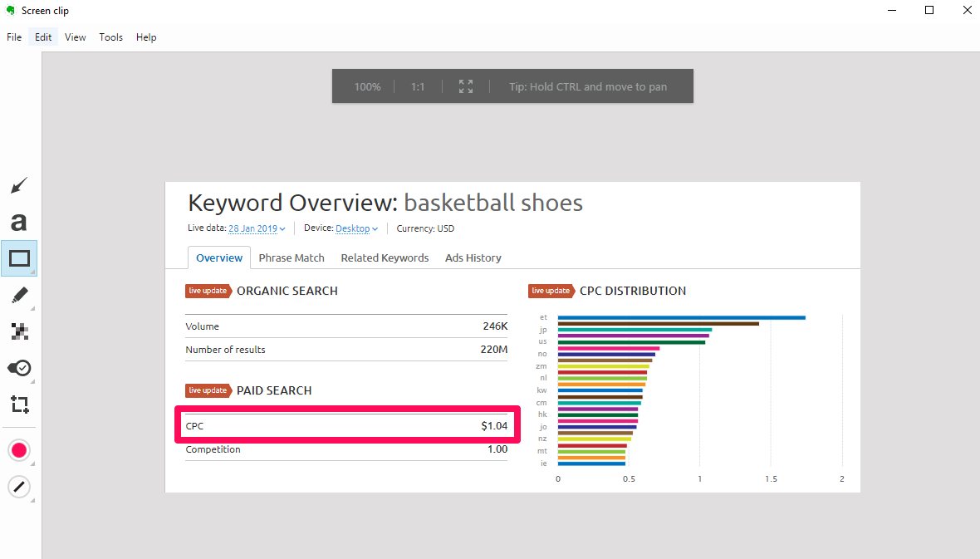Select the Arrow annotation tool

[19, 185]
